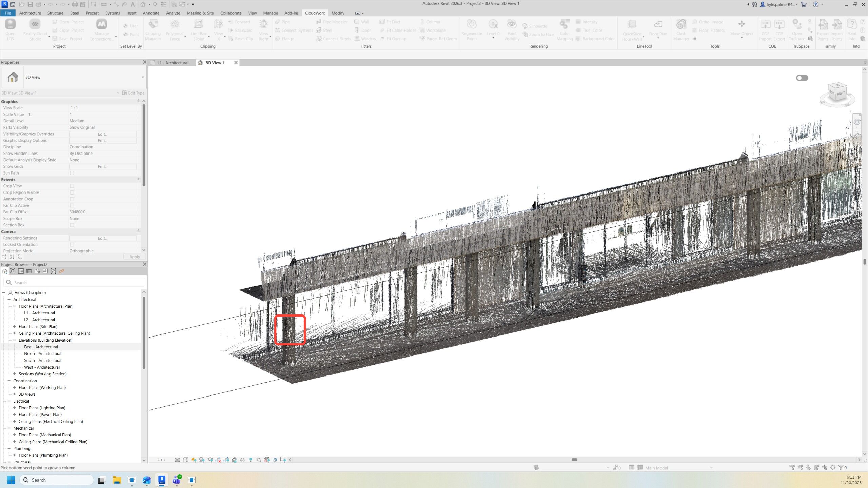The width and height of the screenshot is (868, 488).
Task: Enable the Crop View checkbox
Action: [x=72, y=186]
